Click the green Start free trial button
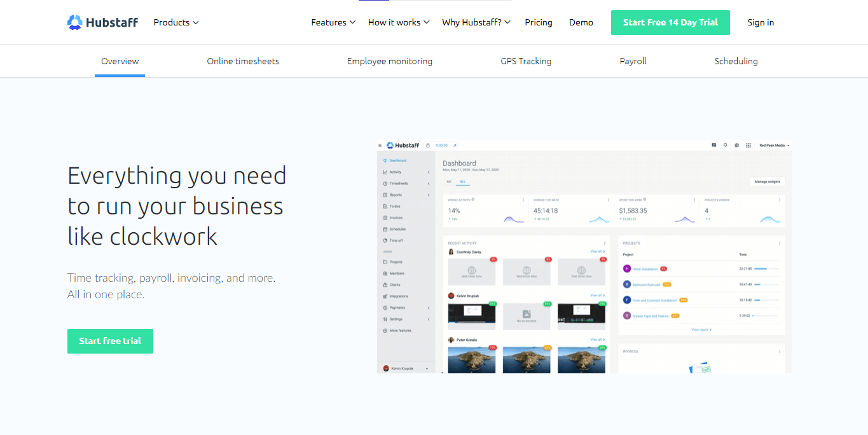Viewport: 868px width, 435px height. (110, 341)
